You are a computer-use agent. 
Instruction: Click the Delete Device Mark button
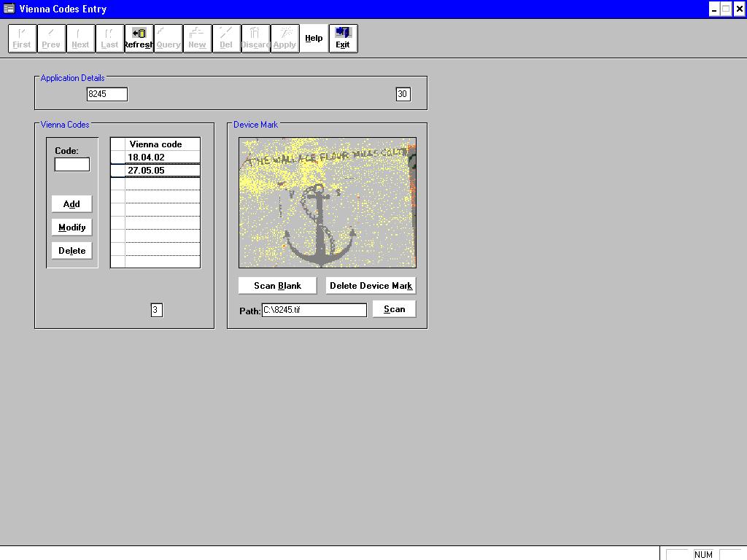371,286
